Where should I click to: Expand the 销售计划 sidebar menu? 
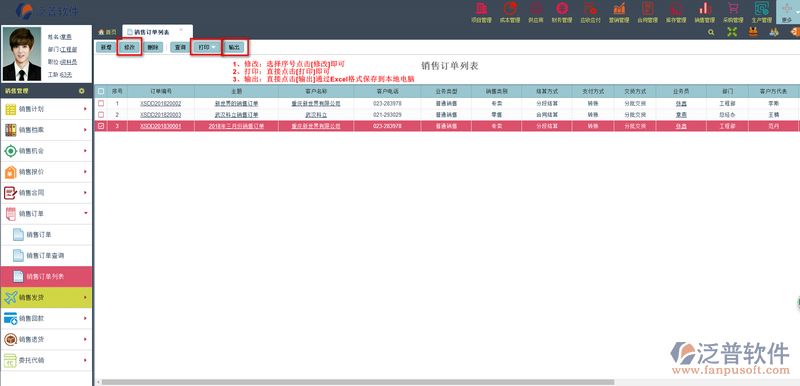(x=46, y=109)
